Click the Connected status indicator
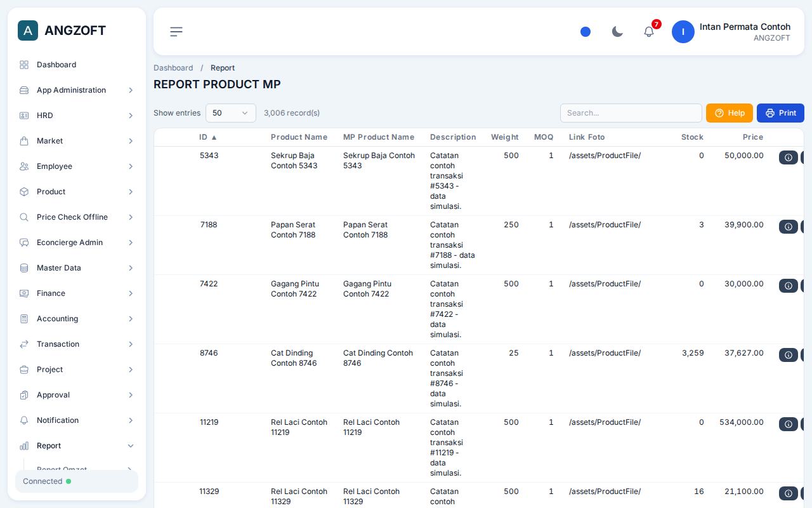Image resolution: width=812 pixels, height=508 pixels. pos(77,481)
